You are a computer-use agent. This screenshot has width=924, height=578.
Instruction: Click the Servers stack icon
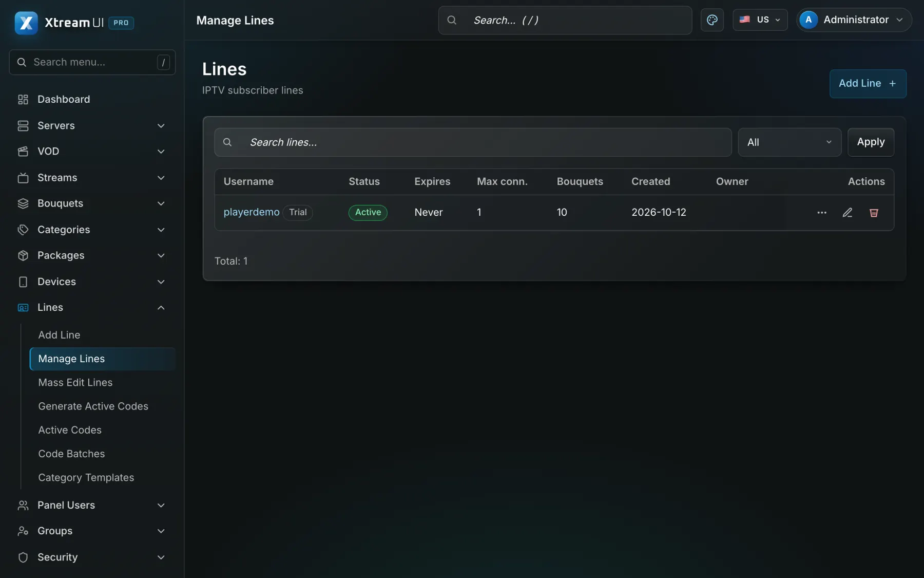[x=23, y=126]
